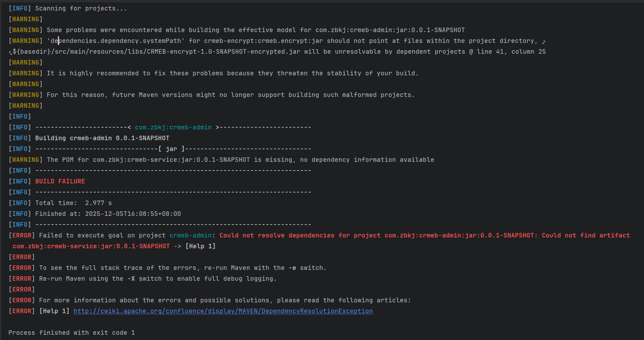The height and width of the screenshot is (340, 644).
Task: Click red 'com.zbkj:crmeb-service:jar:0.0.1-SNAPSHOT' artifact text
Action: (x=91, y=246)
